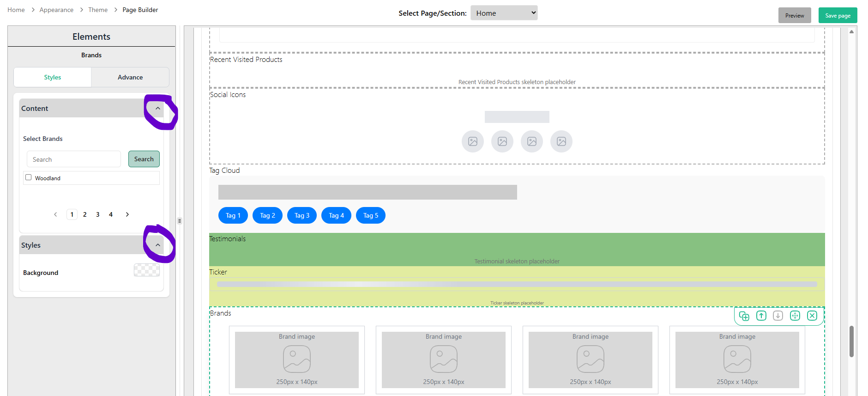868x396 pixels.
Task: Open the Appearance breadcrumb link
Action: (x=56, y=10)
